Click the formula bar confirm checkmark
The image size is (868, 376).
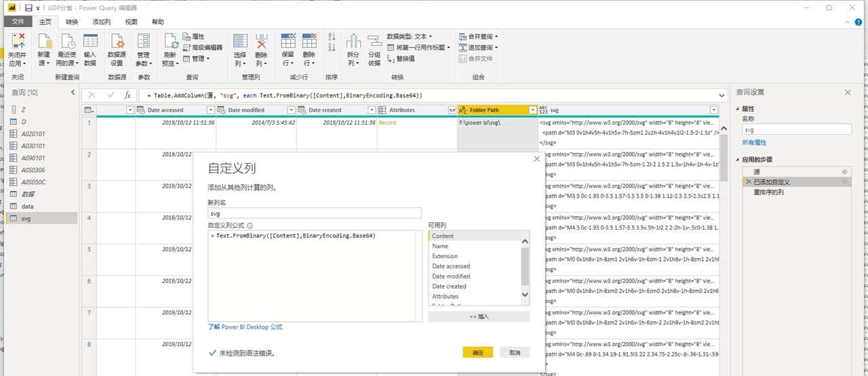pos(111,96)
